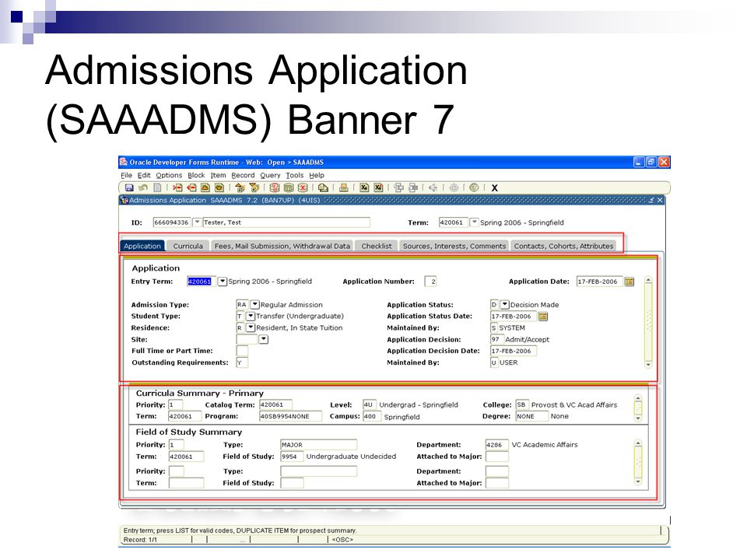Open the Record menu

(243, 175)
